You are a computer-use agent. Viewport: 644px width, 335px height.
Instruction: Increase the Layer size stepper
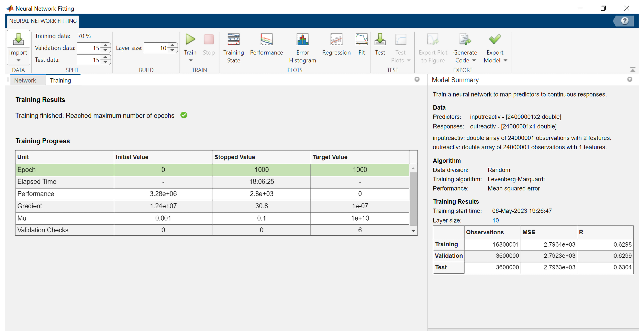[x=172, y=45]
